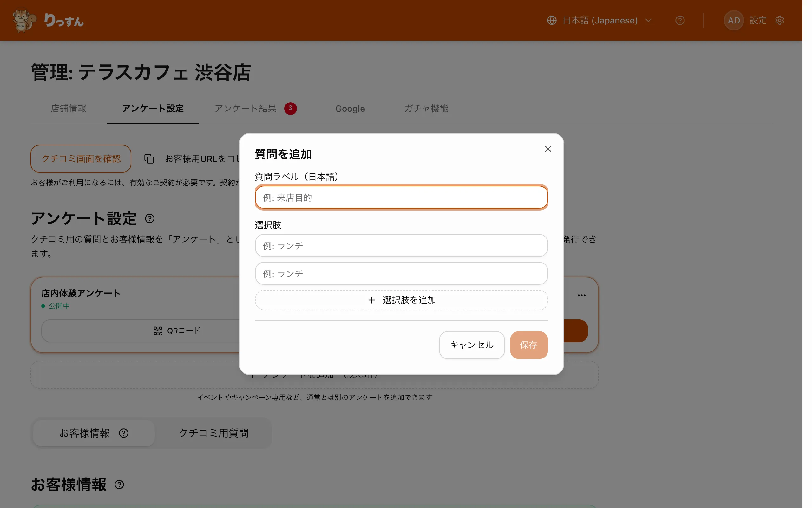This screenshot has height=508, width=812.
Task: Click the second 選択肢 input field
Action: tap(401, 273)
